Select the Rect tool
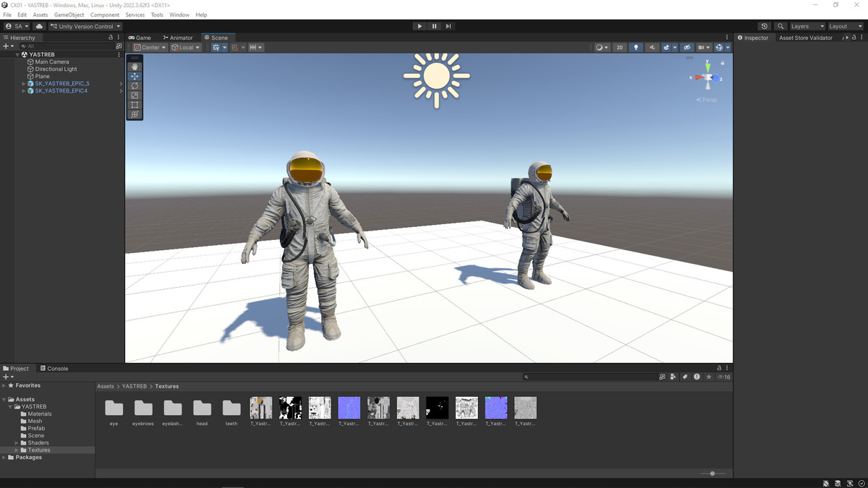Viewport: 868px width, 488px height. coord(135,105)
